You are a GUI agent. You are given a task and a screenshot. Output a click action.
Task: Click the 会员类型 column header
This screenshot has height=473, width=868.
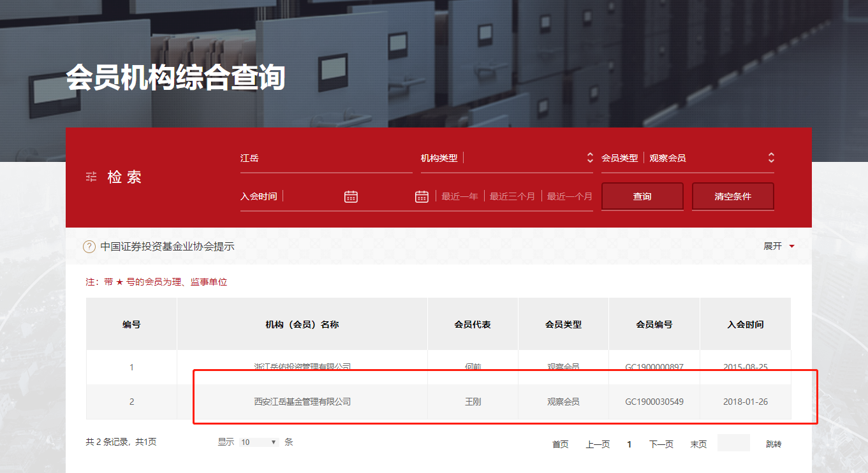(564, 324)
